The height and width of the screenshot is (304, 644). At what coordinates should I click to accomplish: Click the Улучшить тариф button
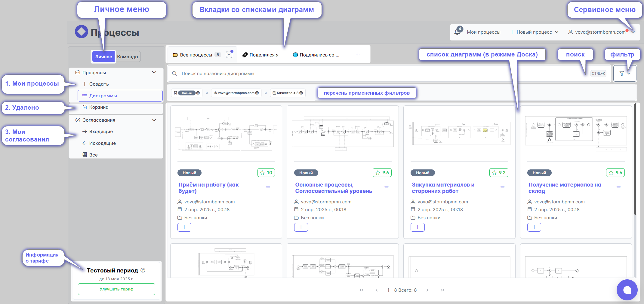[x=116, y=289]
